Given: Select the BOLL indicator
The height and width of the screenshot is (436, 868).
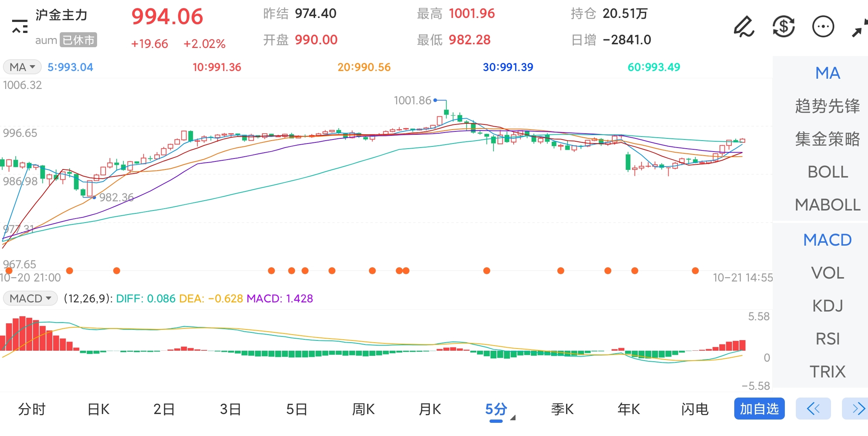Looking at the screenshot, I should click(828, 171).
